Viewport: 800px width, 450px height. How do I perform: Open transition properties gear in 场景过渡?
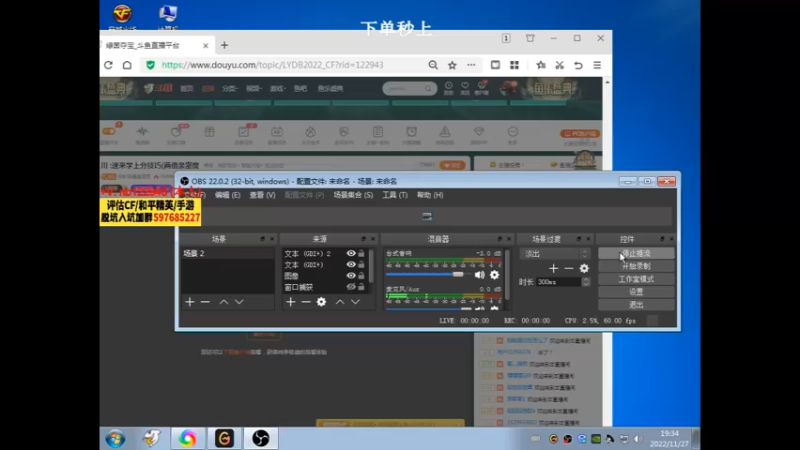584,268
